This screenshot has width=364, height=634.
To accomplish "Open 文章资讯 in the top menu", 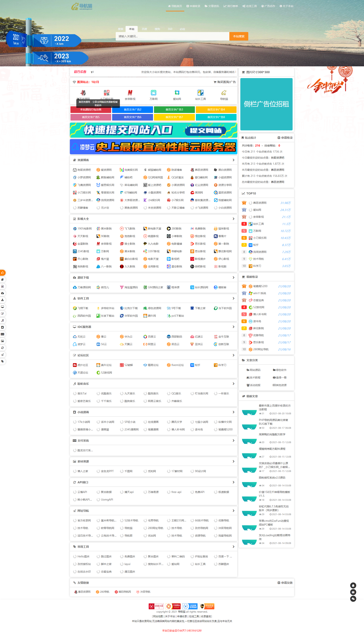I will [212, 6].
